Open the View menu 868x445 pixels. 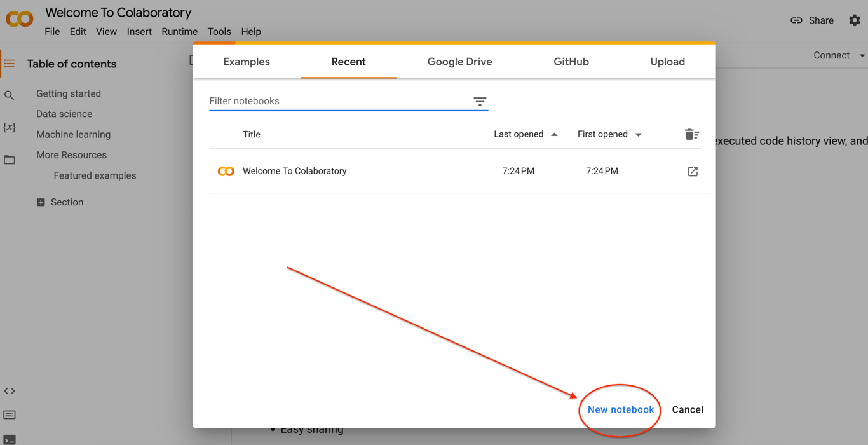[106, 31]
